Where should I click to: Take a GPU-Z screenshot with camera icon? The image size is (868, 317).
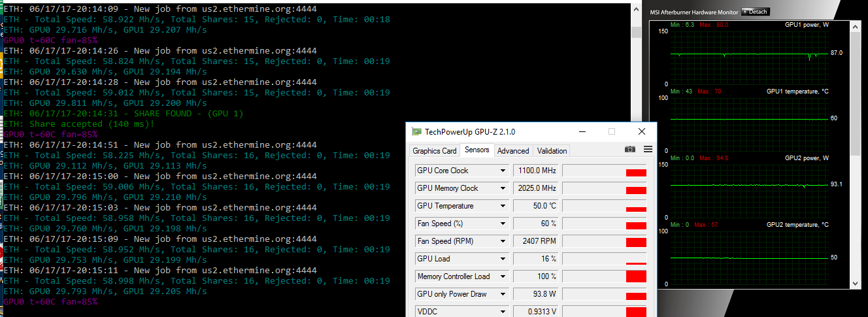click(629, 150)
